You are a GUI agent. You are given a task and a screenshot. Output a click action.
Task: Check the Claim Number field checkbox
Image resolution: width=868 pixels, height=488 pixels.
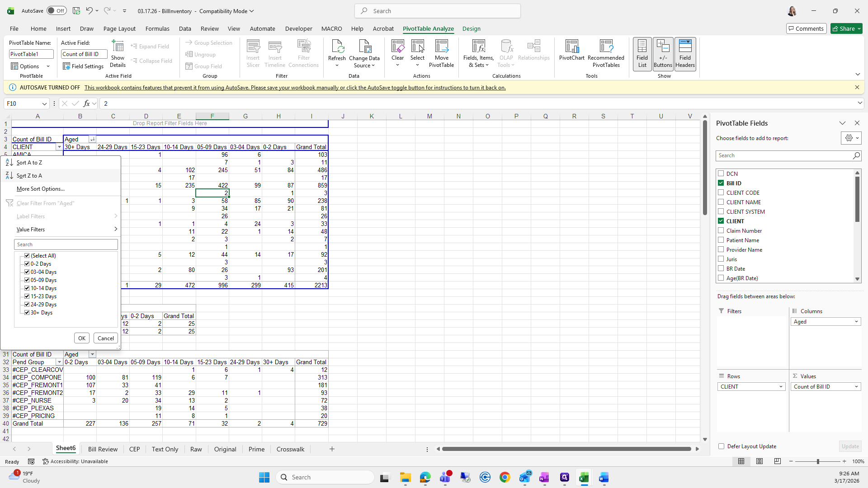721,230
